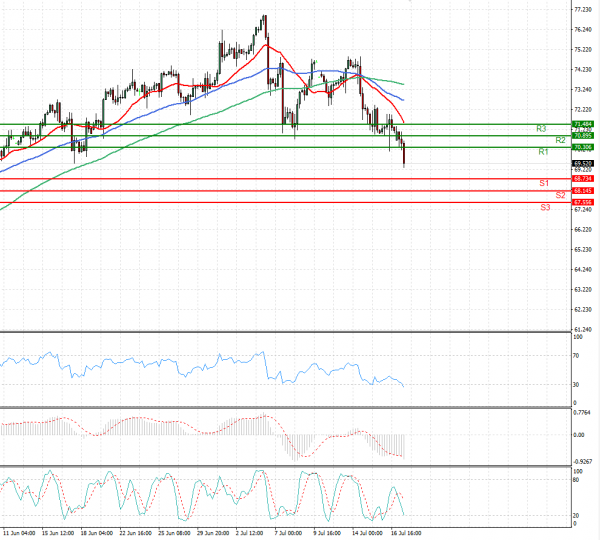The image size is (600, 540).
Task: Click the 30 level on RSI scale
Action: pyautogui.click(x=576, y=385)
